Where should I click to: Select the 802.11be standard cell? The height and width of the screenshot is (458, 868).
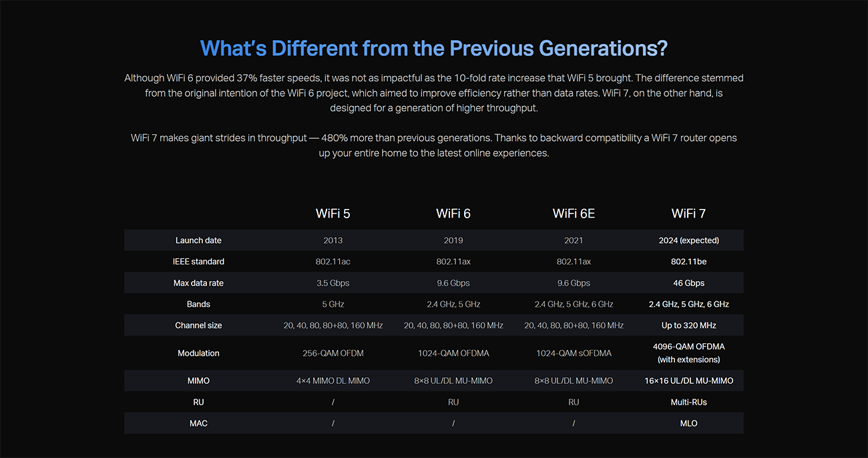pyautogui.click(x=688, y=262)
